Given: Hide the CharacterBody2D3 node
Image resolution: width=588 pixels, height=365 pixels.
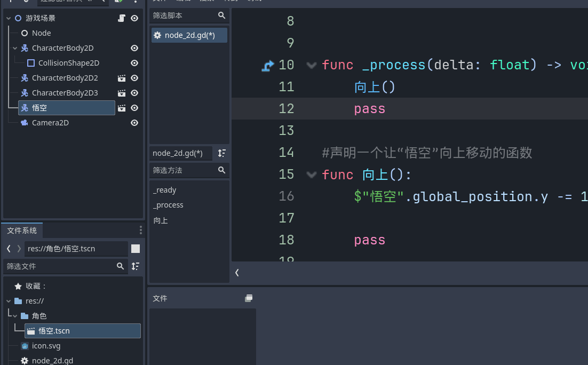Looking at the screenshot, I should pos(134,93).
